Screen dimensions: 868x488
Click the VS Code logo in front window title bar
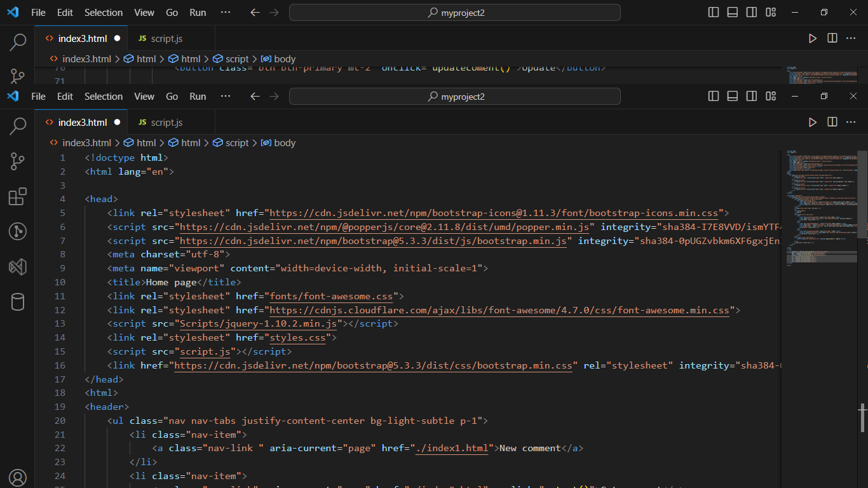tap(13, 97)
